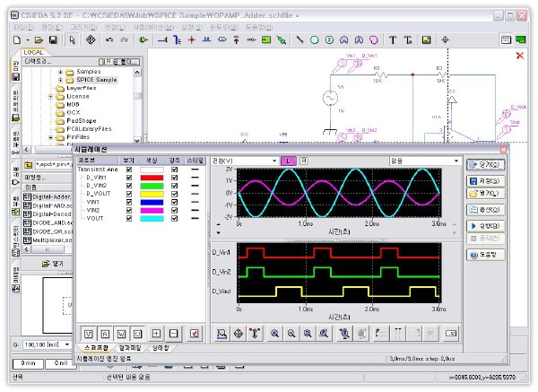Click the yellow color swatch for D_VOUT

[152, 194]
